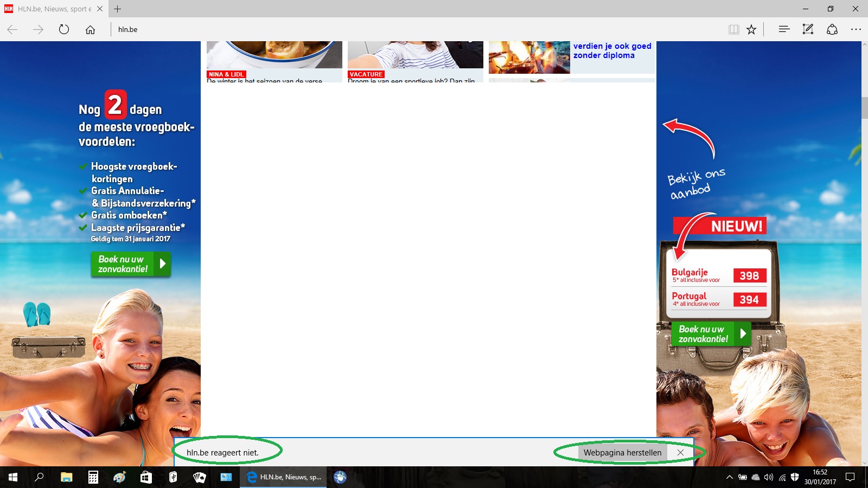The image size is (868, 488).
Task: Open Edge more actions ellipsis menu
Action: pos(856,29)
